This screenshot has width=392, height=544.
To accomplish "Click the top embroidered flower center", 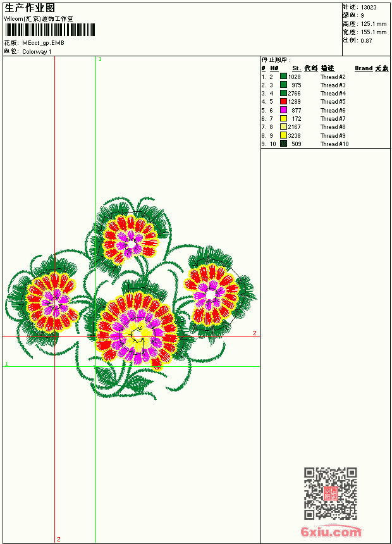I will coord(131,245).
